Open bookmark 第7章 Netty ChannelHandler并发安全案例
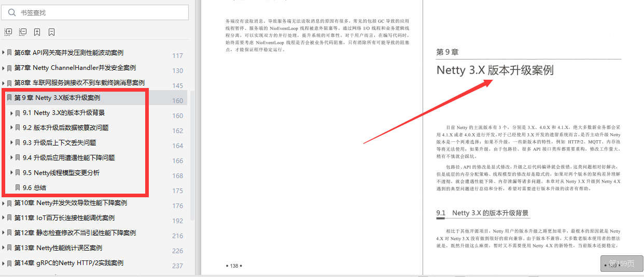 75,68
